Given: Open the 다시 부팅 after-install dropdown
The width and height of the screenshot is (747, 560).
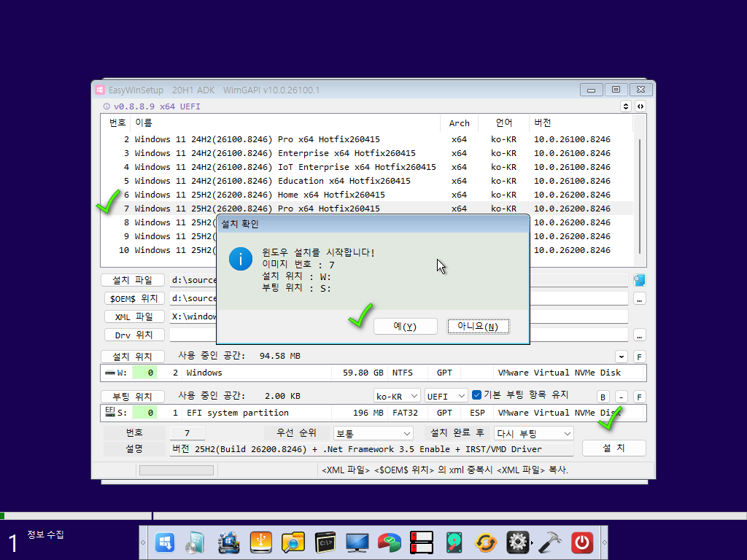Looking at the screenshot, I should coord(533,433).
